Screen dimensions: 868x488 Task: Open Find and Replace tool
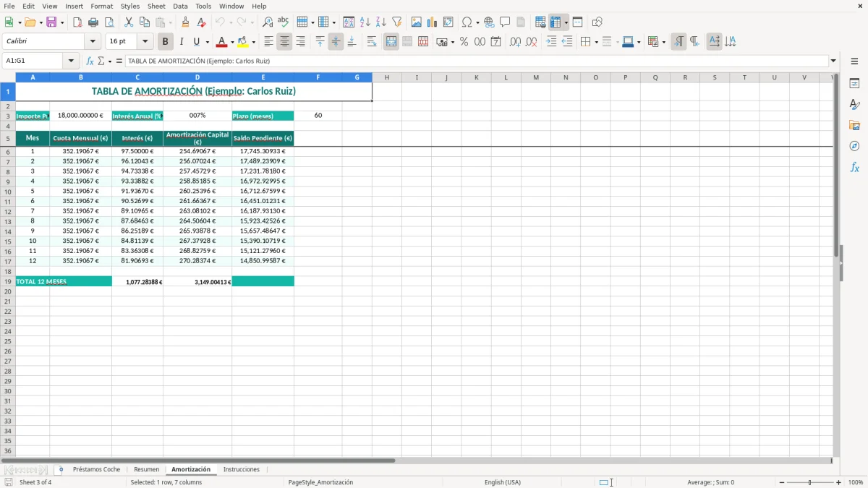pyautogui.click(x=268, y=22)
